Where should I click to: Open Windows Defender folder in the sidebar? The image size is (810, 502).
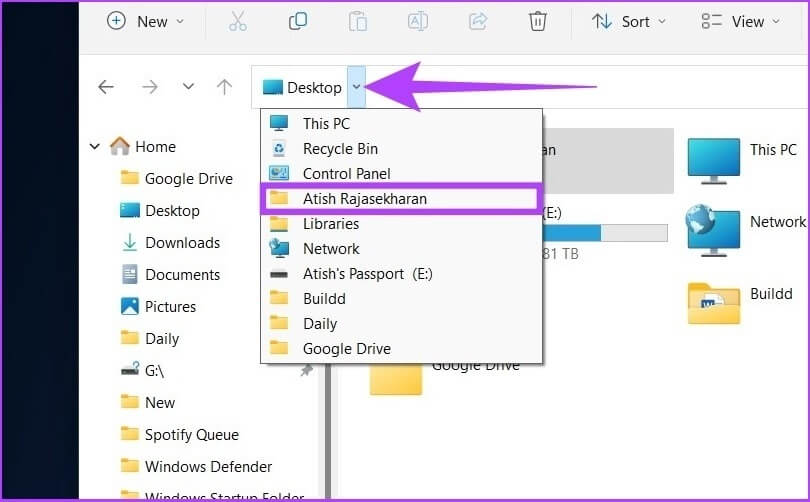(196, 467)
